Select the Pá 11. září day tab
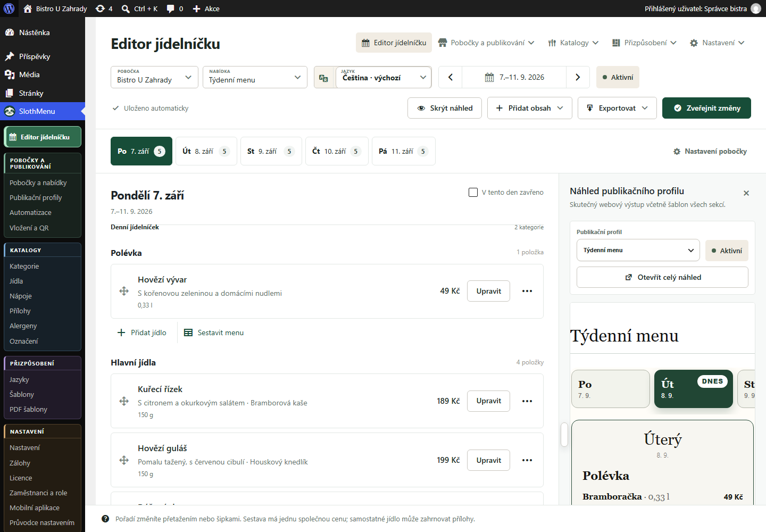 pyautogui.click(x=403, y=151)
